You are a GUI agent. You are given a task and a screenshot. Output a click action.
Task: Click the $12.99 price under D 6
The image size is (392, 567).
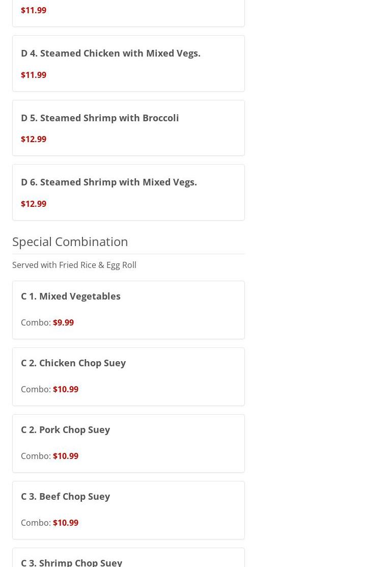[x=34, y=204]
